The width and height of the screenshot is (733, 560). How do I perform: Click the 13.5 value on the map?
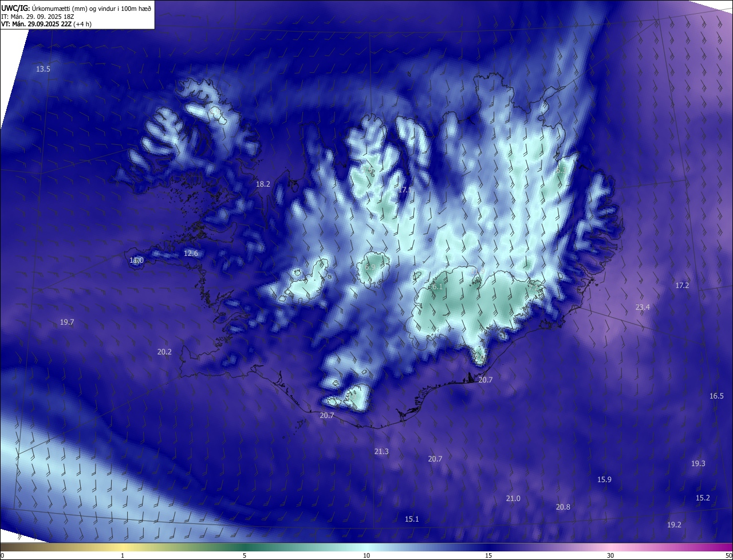click(43, 69)
